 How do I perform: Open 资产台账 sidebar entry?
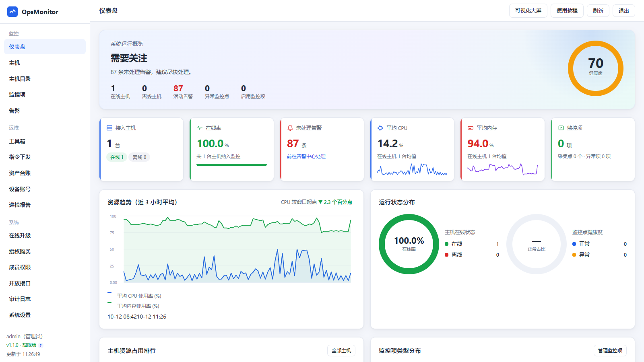[45, 173]
